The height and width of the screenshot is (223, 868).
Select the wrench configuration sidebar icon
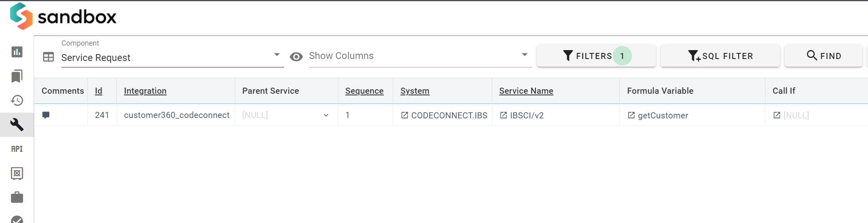click(x=17, y=124)
